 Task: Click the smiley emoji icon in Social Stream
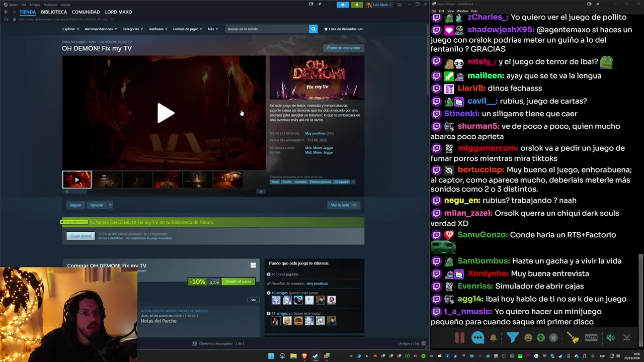click(x=528, y=338)
